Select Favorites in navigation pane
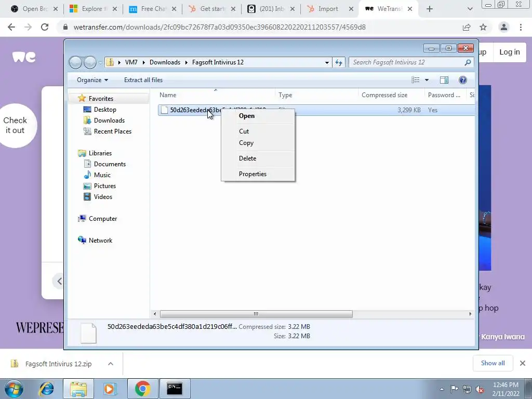Screen dimensions: 532x399 [x=101, y=98]
